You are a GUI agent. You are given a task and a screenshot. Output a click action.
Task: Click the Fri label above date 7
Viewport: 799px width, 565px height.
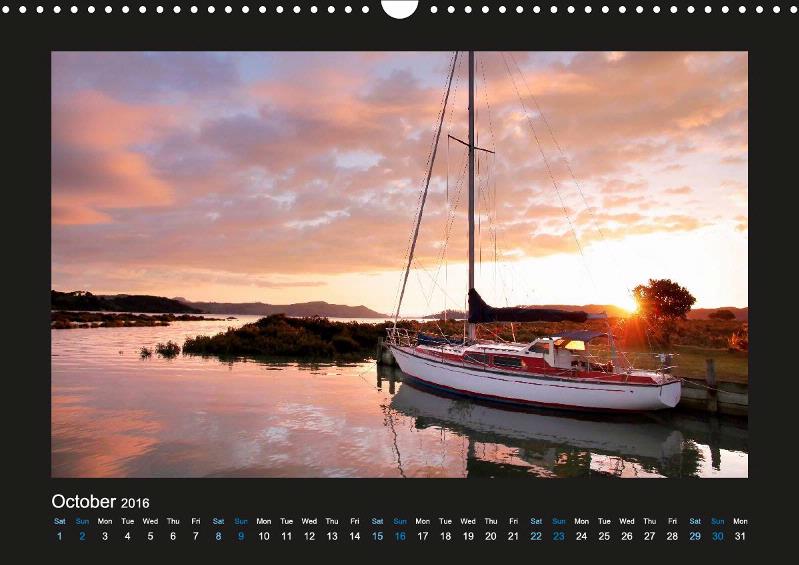click(196, 521)
